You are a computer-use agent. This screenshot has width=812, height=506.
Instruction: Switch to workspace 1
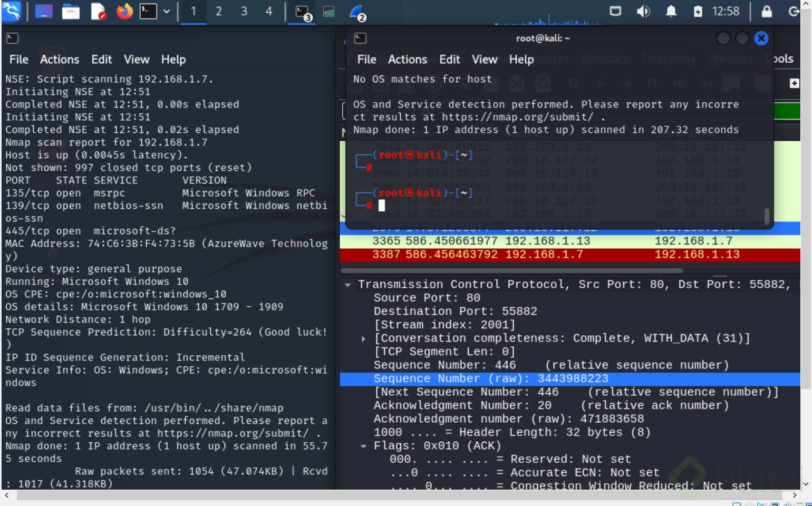pyautogui.click(x=194, y=11)
